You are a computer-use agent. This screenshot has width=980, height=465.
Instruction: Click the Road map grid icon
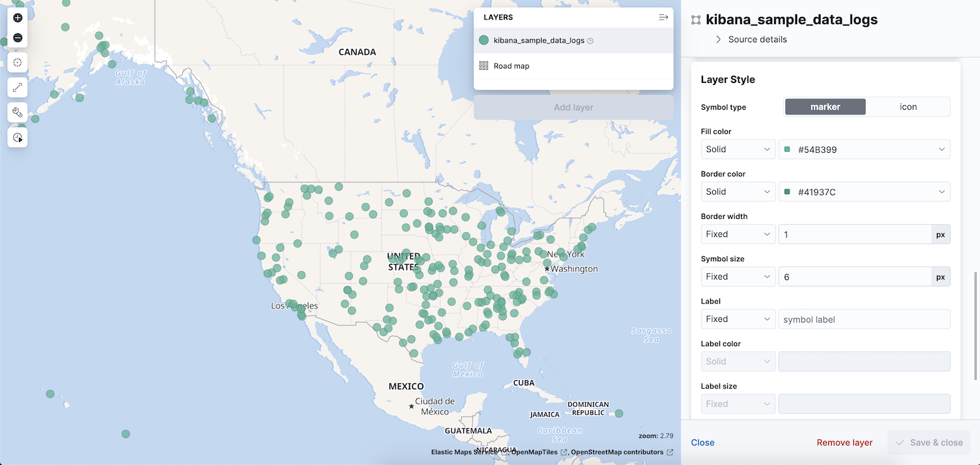coord(483,66)
